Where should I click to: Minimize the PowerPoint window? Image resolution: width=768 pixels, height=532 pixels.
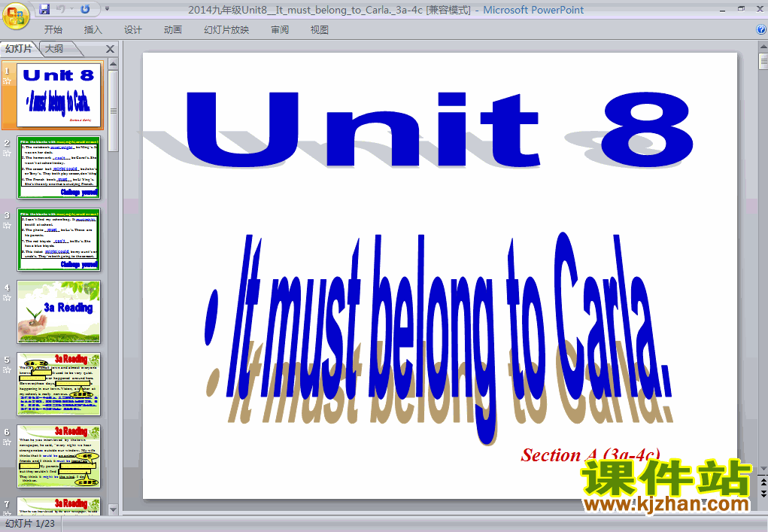[722, 9]
